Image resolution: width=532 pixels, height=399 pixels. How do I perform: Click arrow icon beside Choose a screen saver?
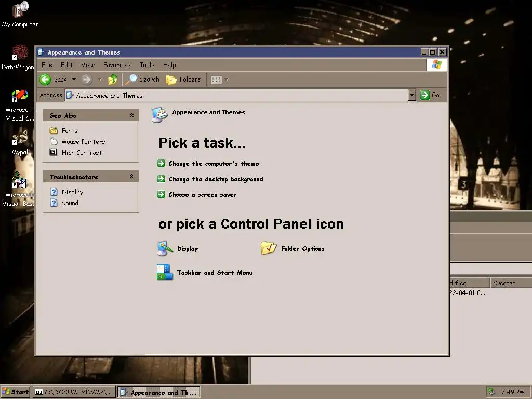[x=161, y=194]
